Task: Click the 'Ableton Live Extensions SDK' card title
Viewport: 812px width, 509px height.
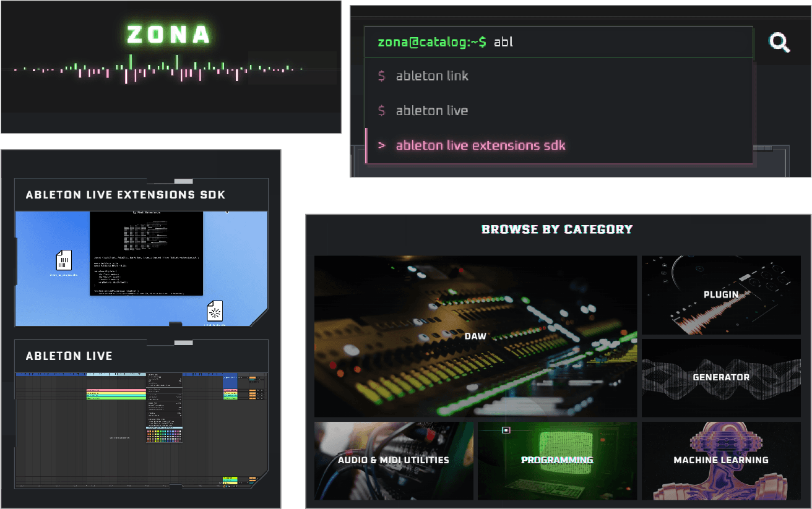Action: point(126,195)
